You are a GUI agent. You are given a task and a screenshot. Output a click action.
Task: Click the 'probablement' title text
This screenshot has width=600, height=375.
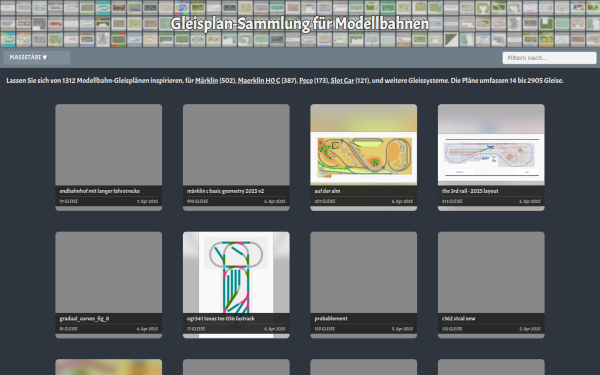click(331, 318)
